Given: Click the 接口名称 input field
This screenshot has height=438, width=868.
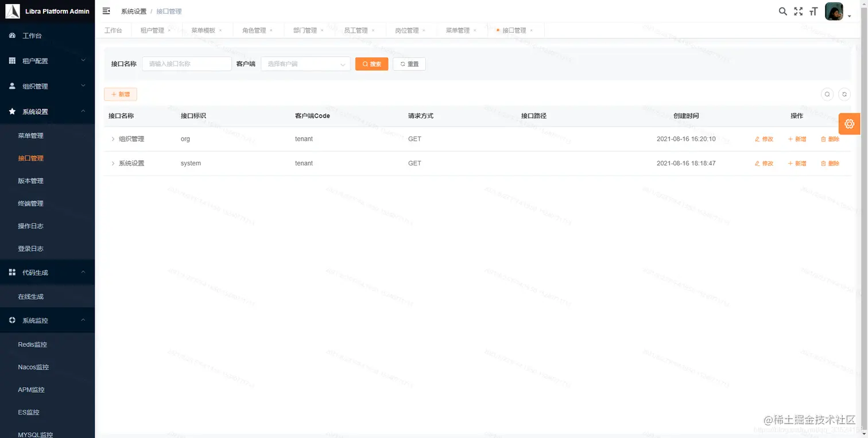Looking at the screenshot, I should point(187,64).
